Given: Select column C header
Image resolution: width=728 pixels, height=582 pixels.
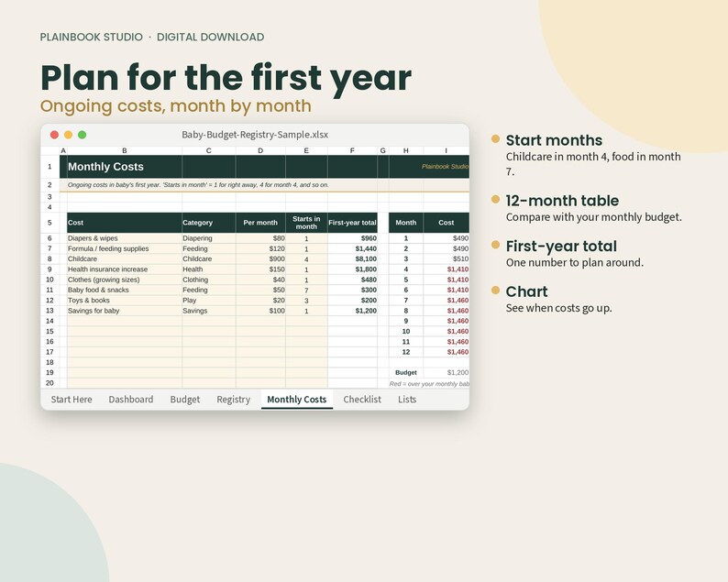Looking at the screenshot, I should click(209, 150).
